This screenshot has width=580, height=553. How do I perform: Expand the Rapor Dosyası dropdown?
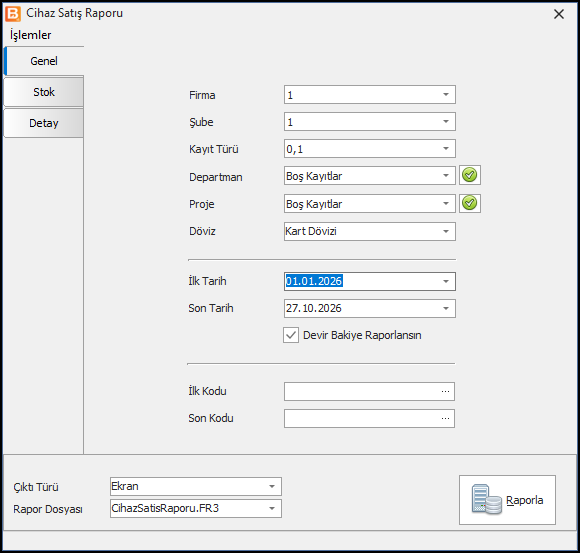(272, 509)
